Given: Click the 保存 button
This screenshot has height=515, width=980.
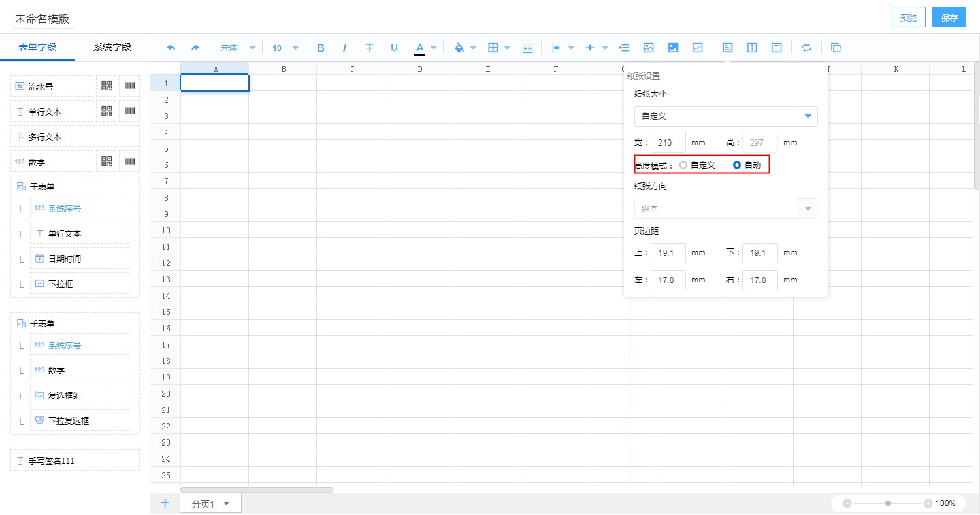Looking at the screenshot, I should coord(949,18).
